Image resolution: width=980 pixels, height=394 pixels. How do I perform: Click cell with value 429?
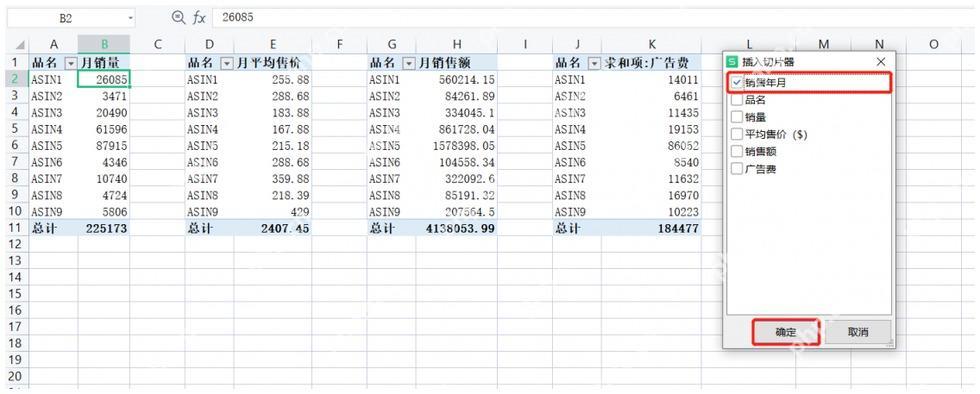point(273,212)
